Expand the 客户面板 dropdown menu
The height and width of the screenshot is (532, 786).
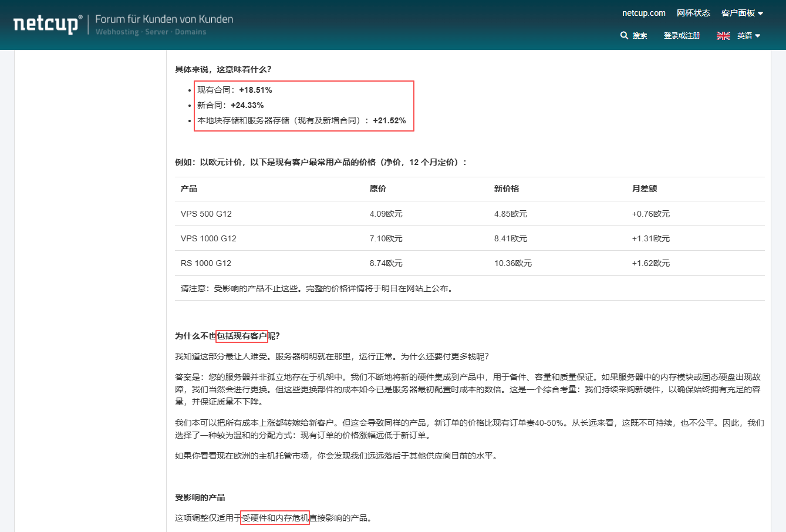tap(742, 13)
